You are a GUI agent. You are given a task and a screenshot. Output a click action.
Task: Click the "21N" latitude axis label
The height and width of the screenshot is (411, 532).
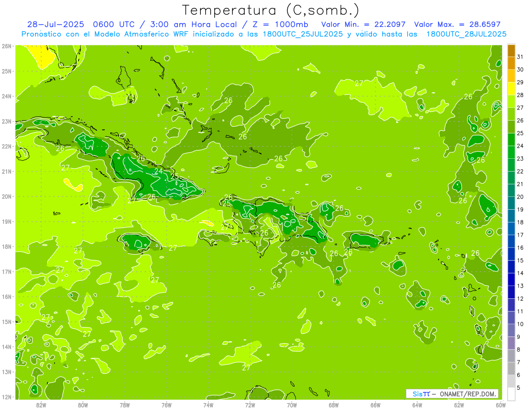[6, 171]
